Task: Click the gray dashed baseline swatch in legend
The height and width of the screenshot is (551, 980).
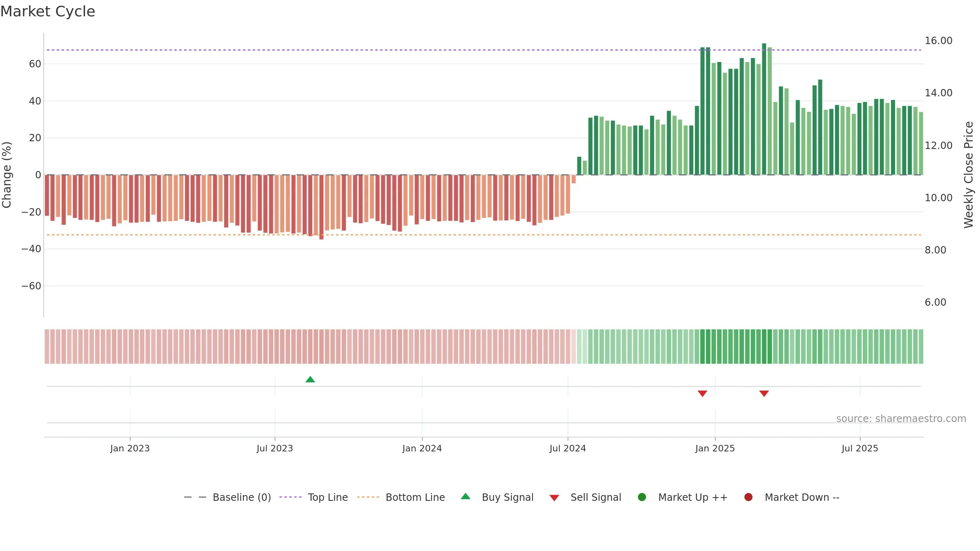Action: [x=195, y=497]
